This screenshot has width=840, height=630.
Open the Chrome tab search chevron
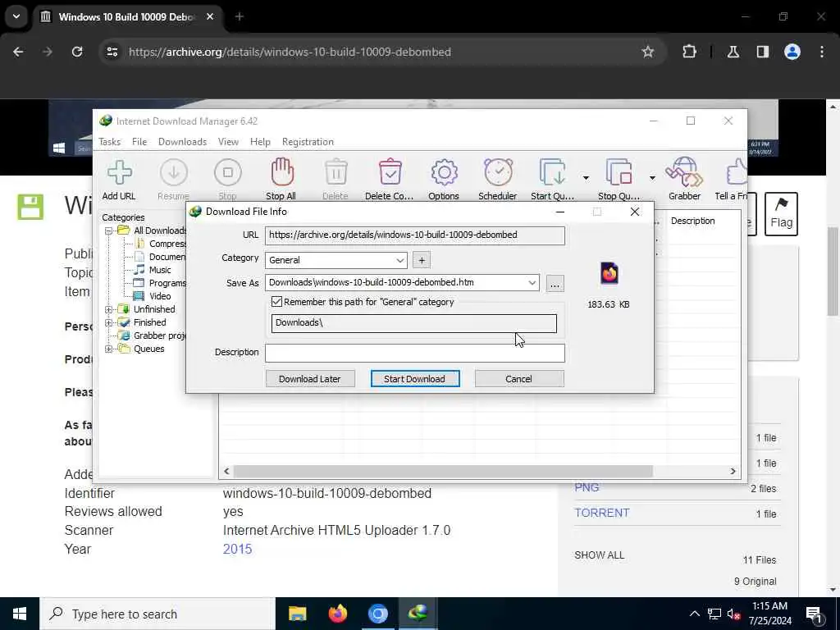16,16
